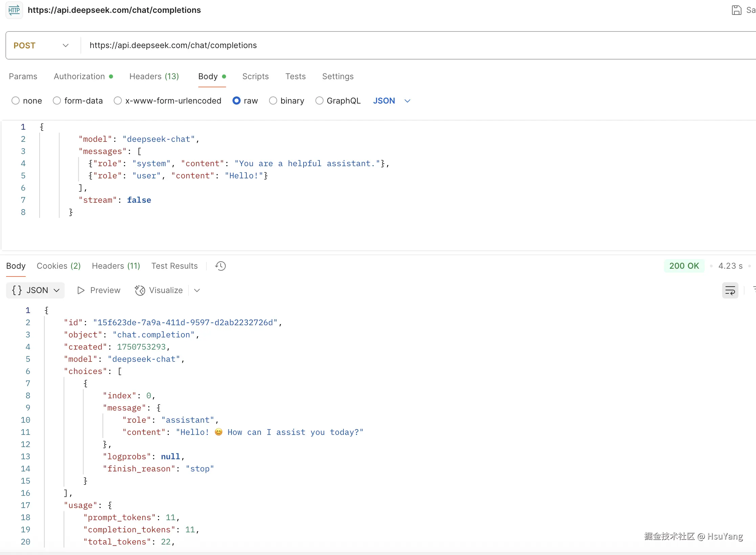Expand the Visualize options chevron
Screen dimensions: 756x555
197,290
